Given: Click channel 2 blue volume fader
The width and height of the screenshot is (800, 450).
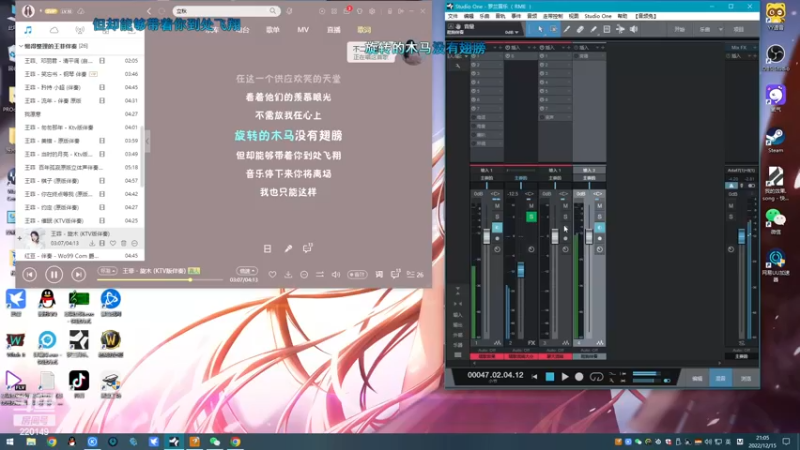Looking at the screenshot, I should point(520,269).
